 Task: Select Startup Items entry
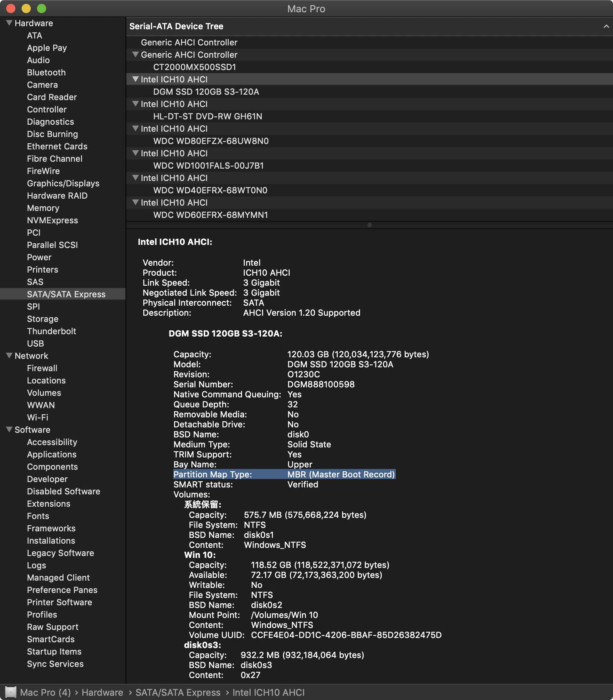tap(63, 651)
